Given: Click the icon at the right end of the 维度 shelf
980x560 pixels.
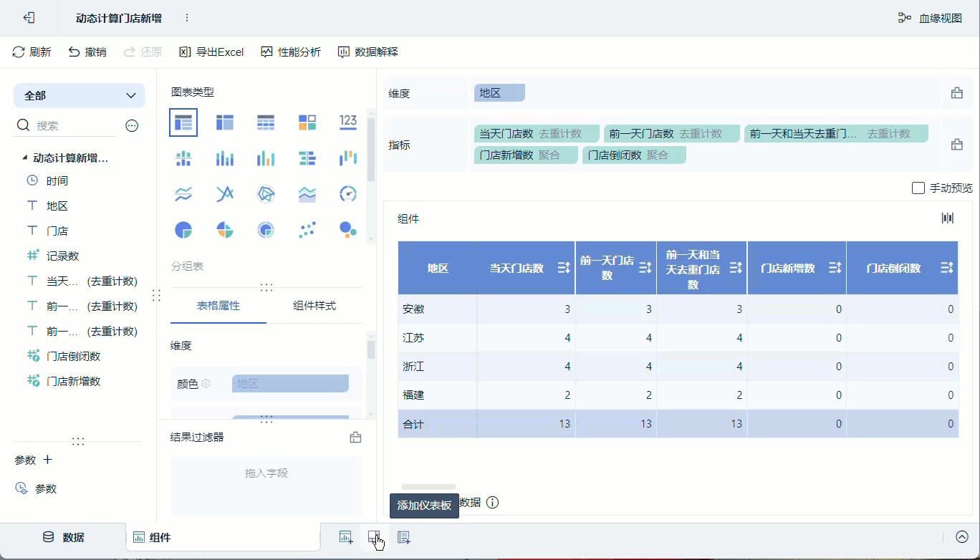Looking at the screenshot, I should [x=956, y=93].
